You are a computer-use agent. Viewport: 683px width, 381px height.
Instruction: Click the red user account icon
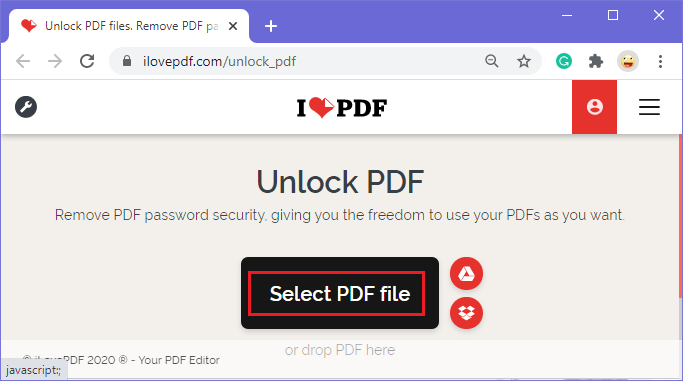tap(594, 107)
